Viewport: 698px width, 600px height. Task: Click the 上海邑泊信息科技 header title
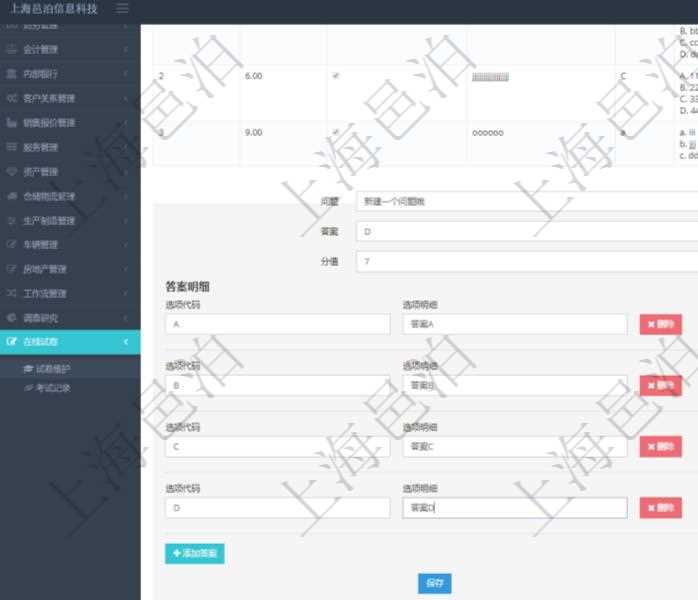coord(53,8)
